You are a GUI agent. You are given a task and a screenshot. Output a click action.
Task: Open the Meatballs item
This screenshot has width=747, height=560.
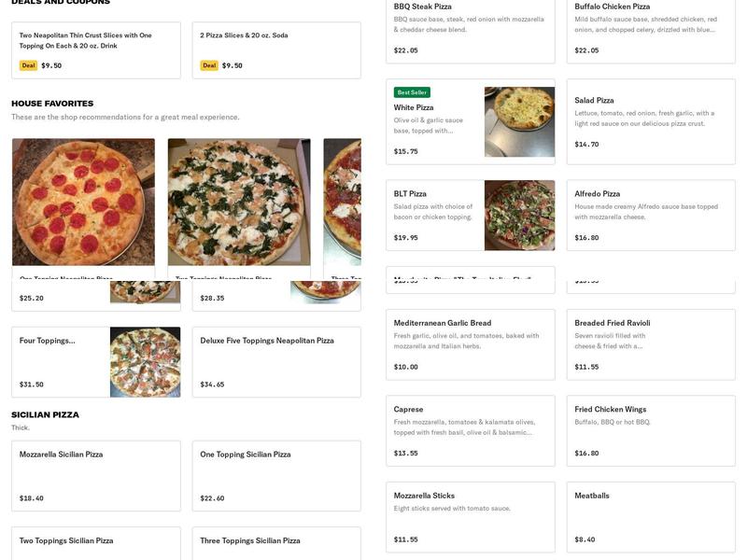(650, 516)
